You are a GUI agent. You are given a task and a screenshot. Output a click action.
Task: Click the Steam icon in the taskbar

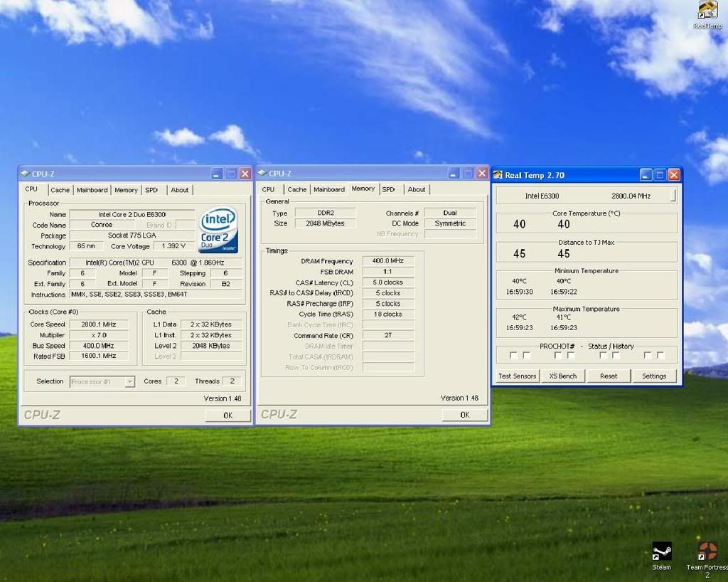661,552
